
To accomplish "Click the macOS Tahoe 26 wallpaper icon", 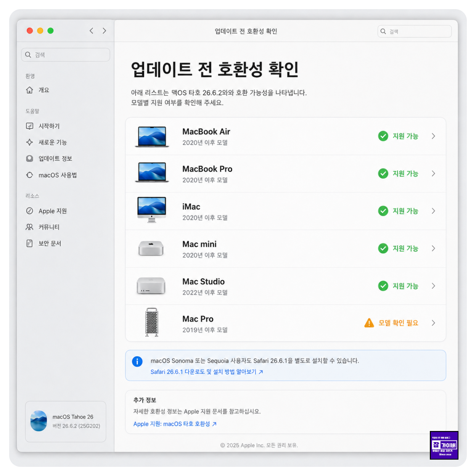I will click(x=39, y=421).
